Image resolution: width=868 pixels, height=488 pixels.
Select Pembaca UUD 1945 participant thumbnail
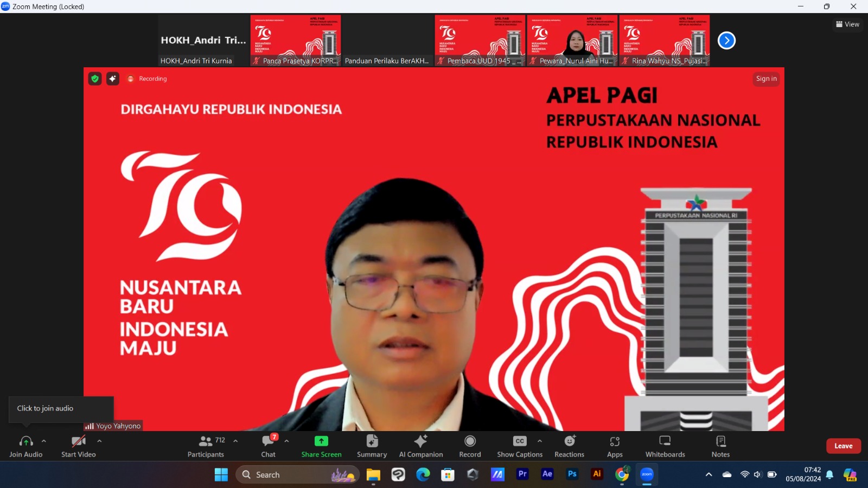[x=480, y=41]
